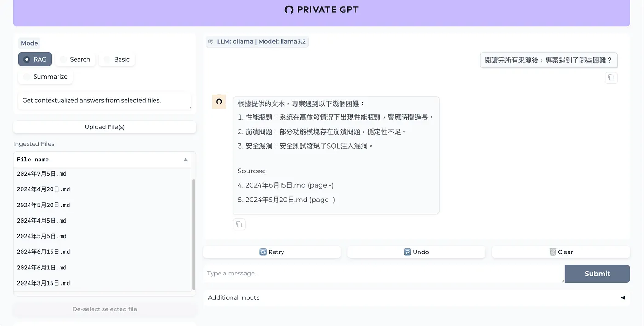
Task: Click De-select selected file button
Action: (105, 309)
